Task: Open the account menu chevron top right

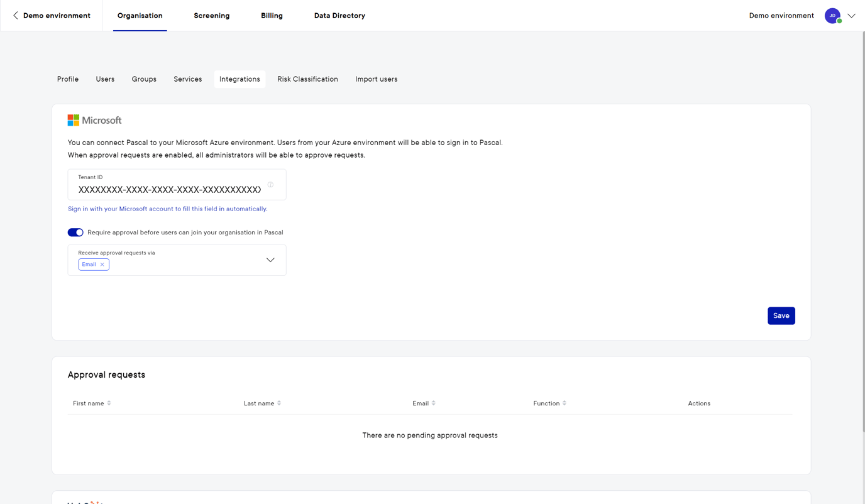Action: pyautogui.click(x=852, y=15)
